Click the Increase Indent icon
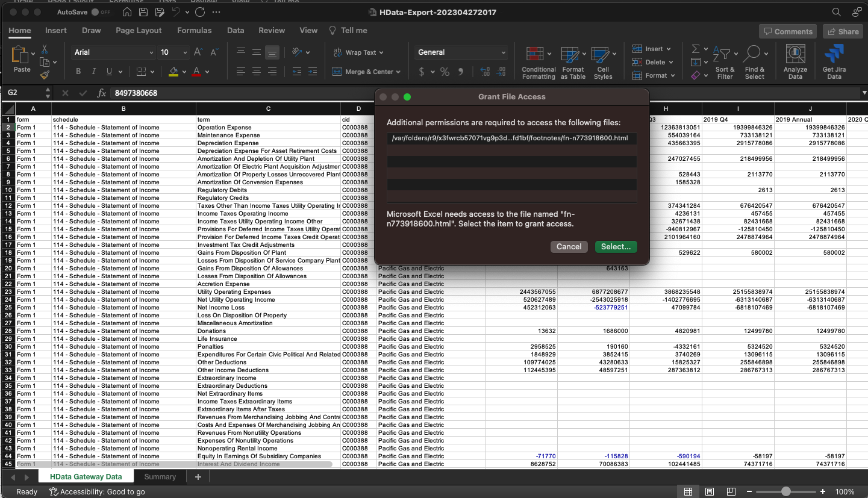 point(313,72)
